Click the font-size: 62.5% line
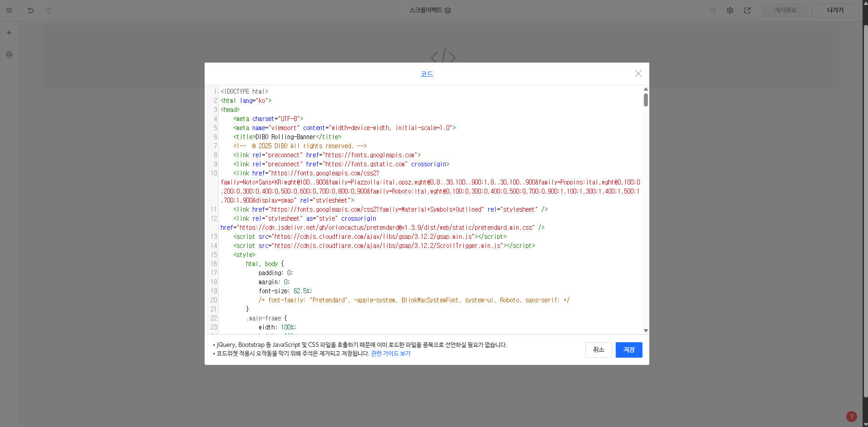Screen dimensions: 868x427 [x=285, y=291]
